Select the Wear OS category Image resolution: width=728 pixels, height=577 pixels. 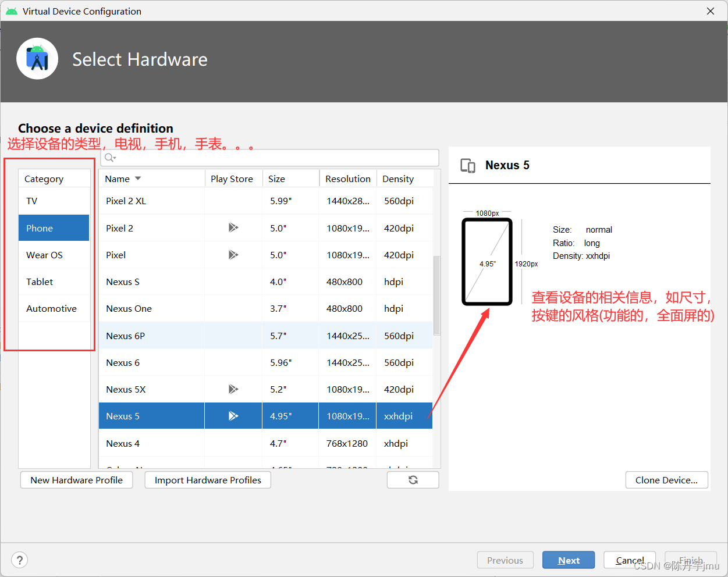[54, 255]
